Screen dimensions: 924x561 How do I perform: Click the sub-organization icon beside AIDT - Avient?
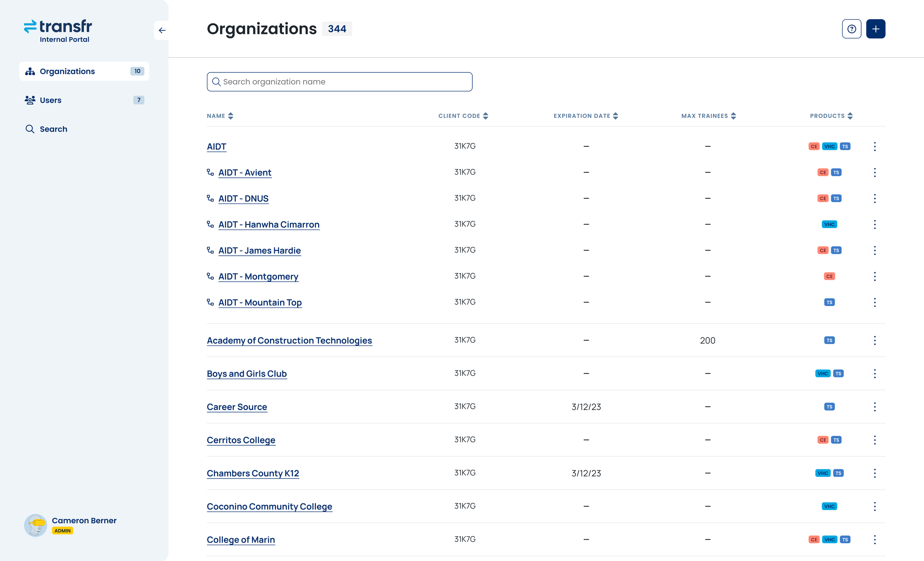pos(210,172)
